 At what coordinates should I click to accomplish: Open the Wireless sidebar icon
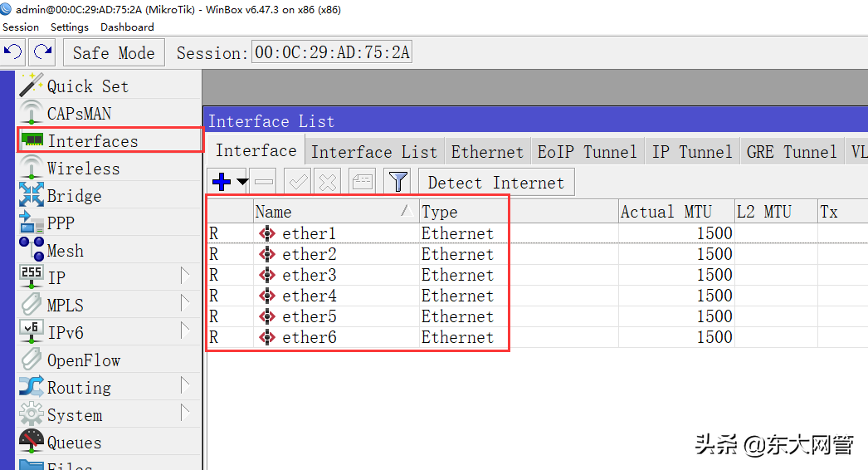(x=32, y=168)
